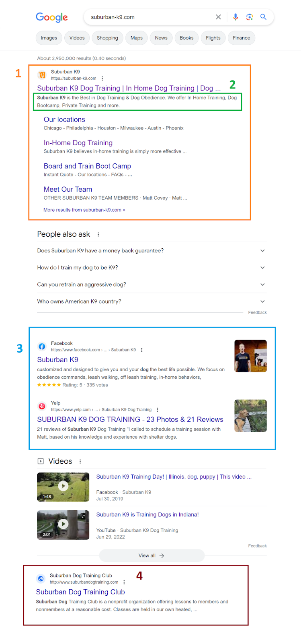Click the Yelp result dog thumbnail
Image resolution: width=301 pixels, height=644 pixels.
point(250,416)
